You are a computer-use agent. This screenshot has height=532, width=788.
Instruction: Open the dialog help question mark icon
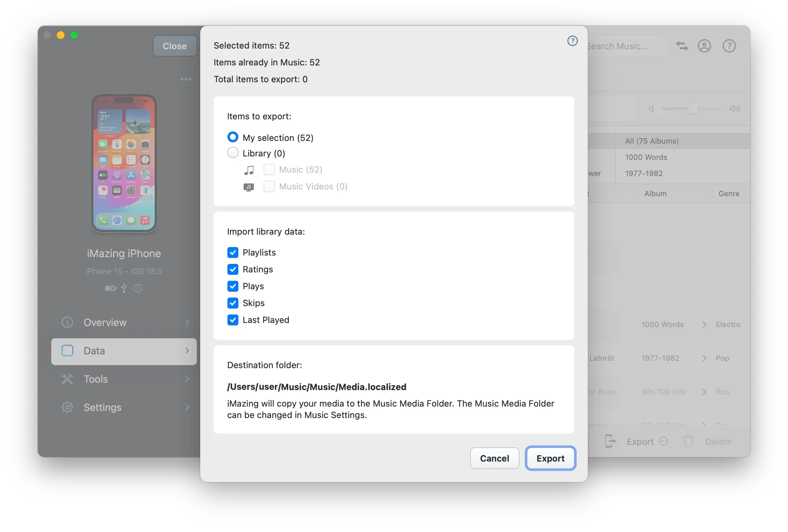point(572,41)
